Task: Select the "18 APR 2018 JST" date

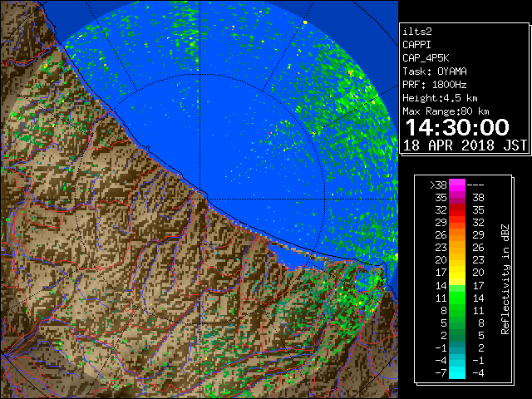Action: tap(465, 145)
